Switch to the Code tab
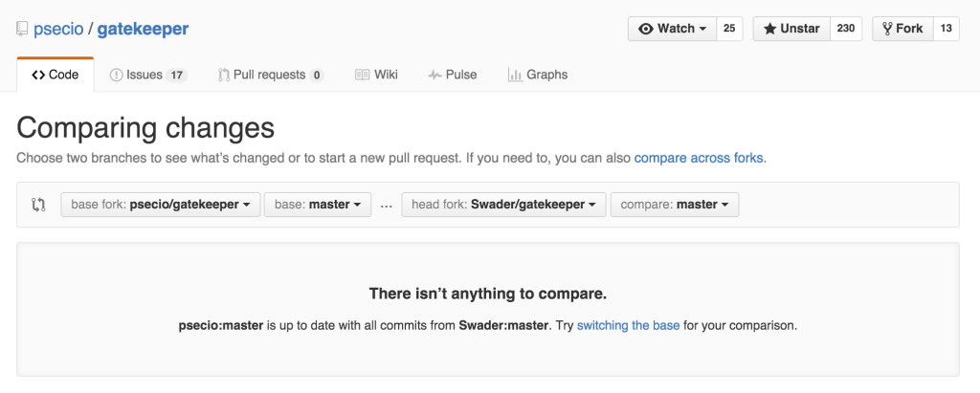This screenshot has width=980, height=393. pyautogui.click(x=56, y=75)
